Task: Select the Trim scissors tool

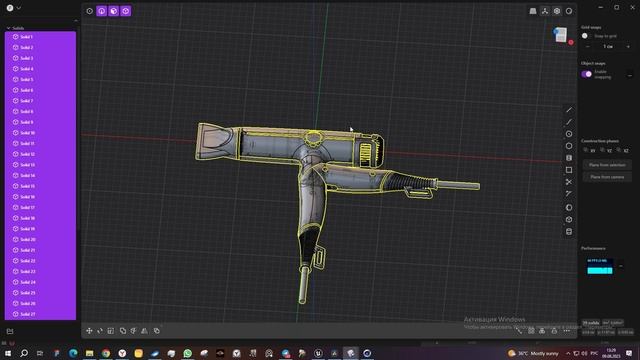Action: (569, 182)
